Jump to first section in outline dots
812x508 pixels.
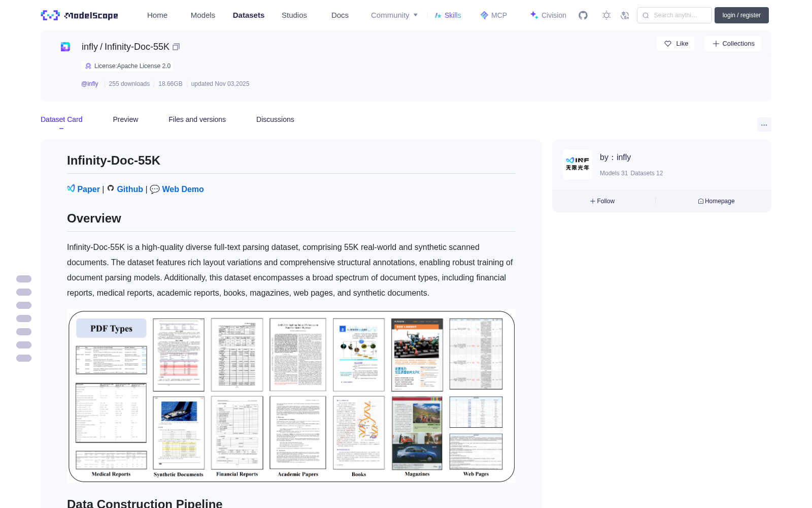[24, 279]
